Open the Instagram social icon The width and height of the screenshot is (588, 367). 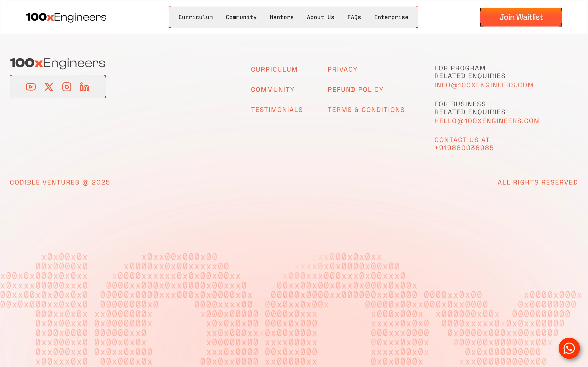[67, 87]
